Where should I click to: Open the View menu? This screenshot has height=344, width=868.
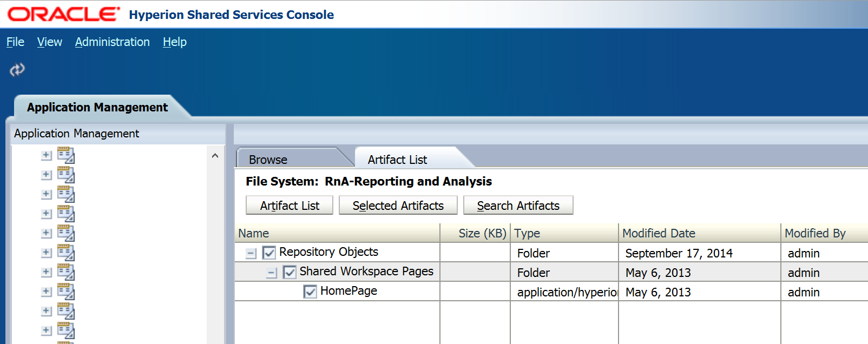[x=49, y=42]
